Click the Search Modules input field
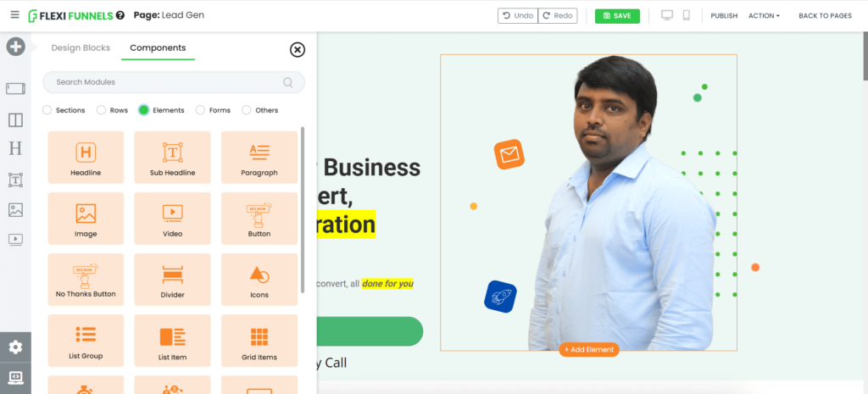 [174, 82]
